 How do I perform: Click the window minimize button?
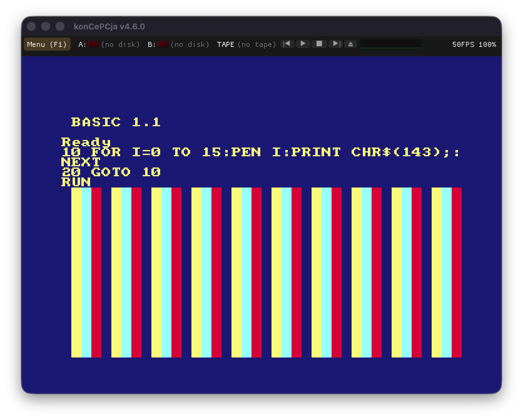tap(46, 26)
